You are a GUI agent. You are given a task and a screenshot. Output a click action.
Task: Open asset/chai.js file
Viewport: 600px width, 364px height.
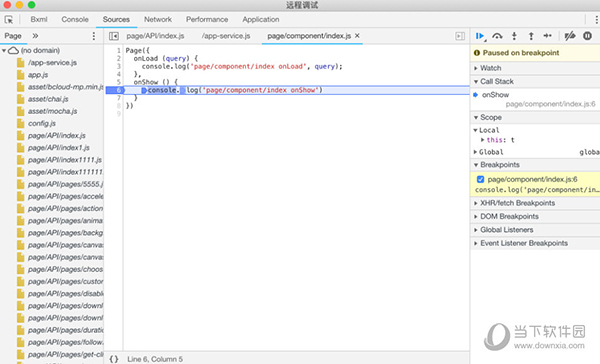pyautogui.click(x=48, y=99)
